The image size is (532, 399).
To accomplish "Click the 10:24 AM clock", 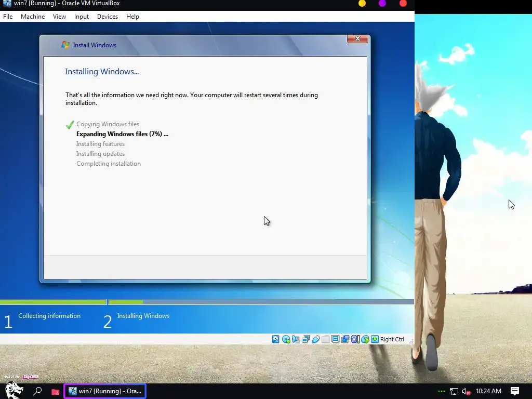I will click(x=488, y=391).
